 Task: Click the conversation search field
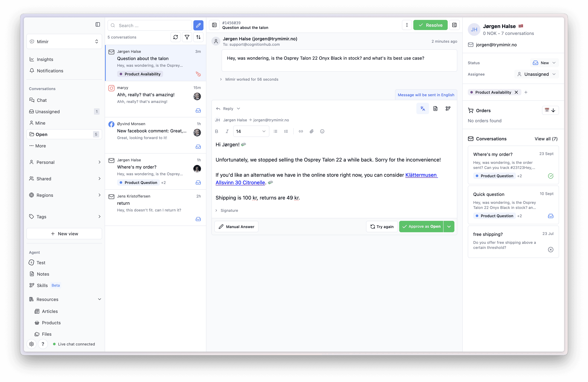coord(153,26)
